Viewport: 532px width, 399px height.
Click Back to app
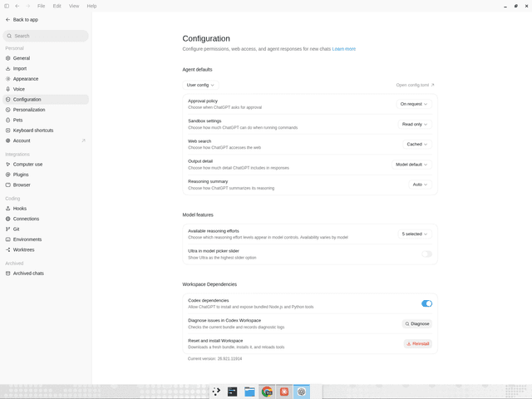click(22, 20)
